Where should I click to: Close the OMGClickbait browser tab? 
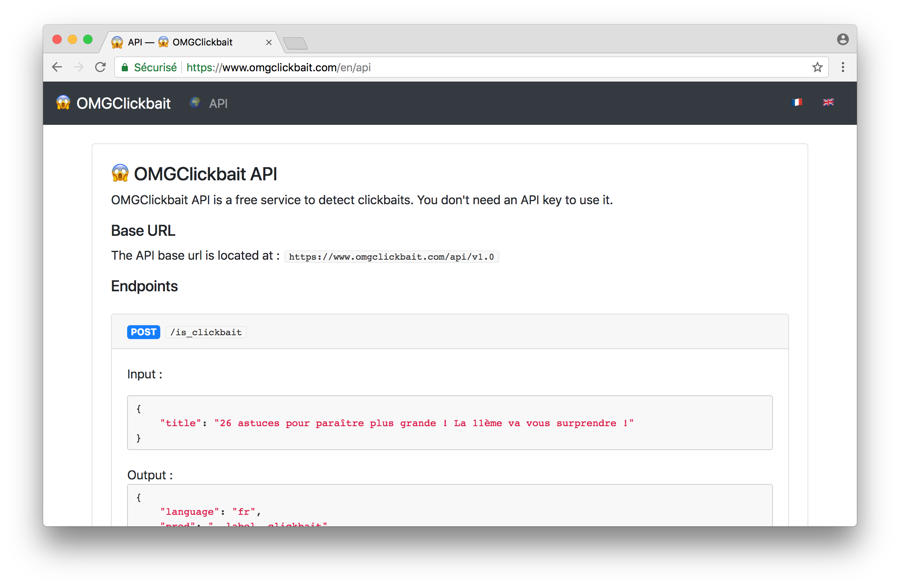click(x=269, y=42)
